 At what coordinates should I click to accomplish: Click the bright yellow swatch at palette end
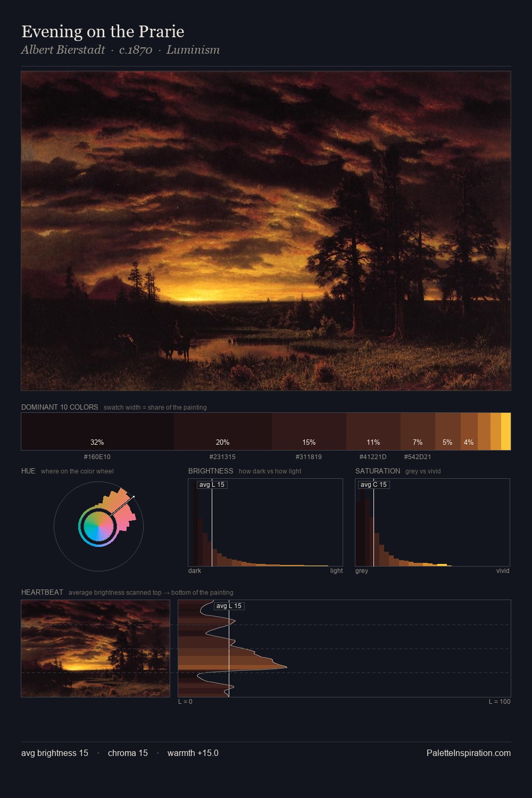pos(506,431)
